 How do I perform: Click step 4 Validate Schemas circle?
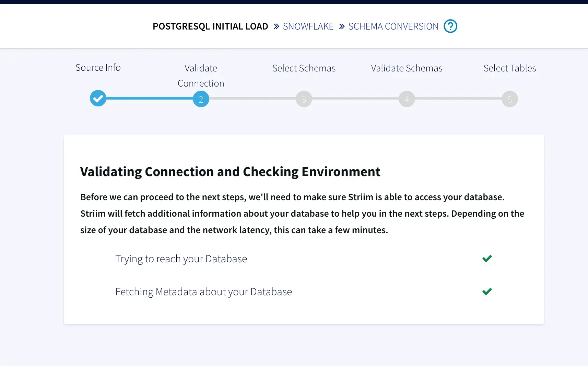(x=407, y=99)
